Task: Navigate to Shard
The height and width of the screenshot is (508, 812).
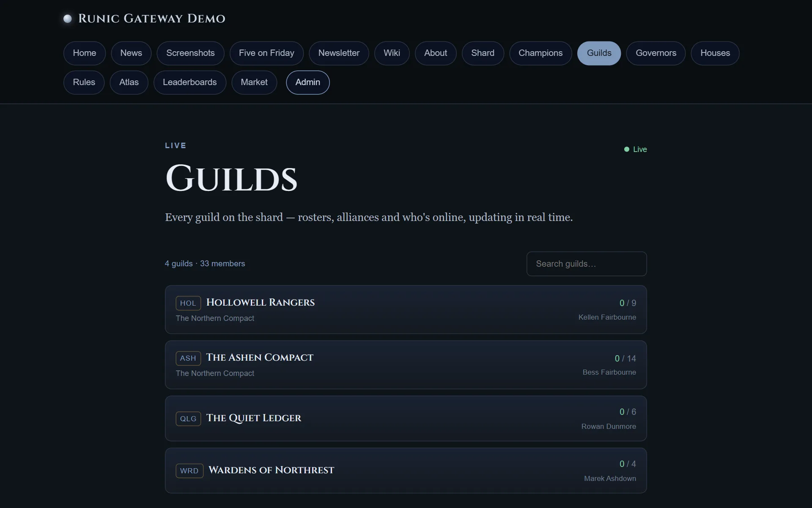Action: 483,53
